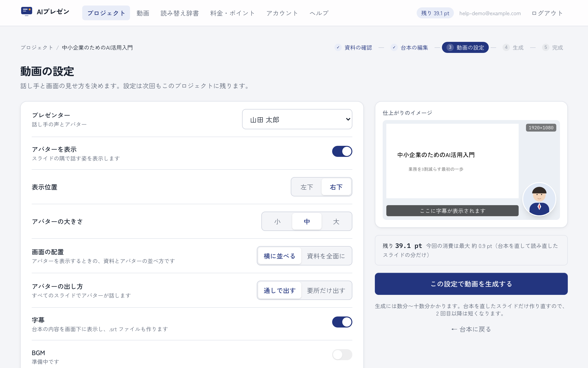588x368 pixels.
Task: Open 料金・ポイント nav tab
Action: [232, 13]
